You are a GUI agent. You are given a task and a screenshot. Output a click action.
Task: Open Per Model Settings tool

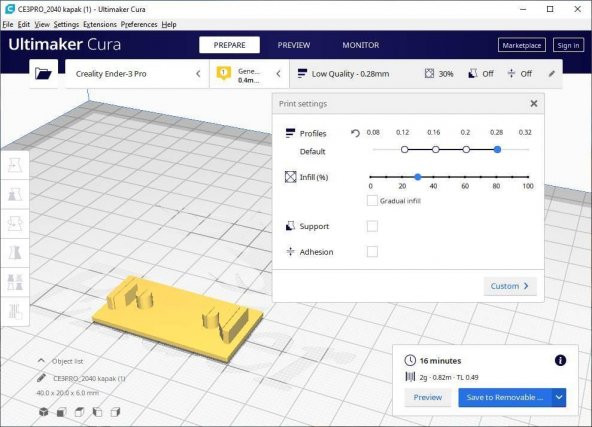pyautogui.click(x=15, y=282)
